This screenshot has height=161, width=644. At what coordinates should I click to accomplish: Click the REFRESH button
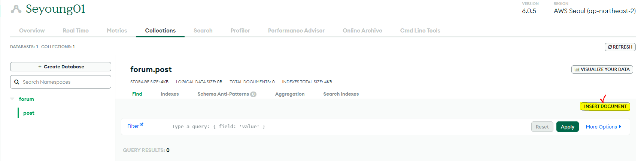pyautogui.click(x=620, y=47)
